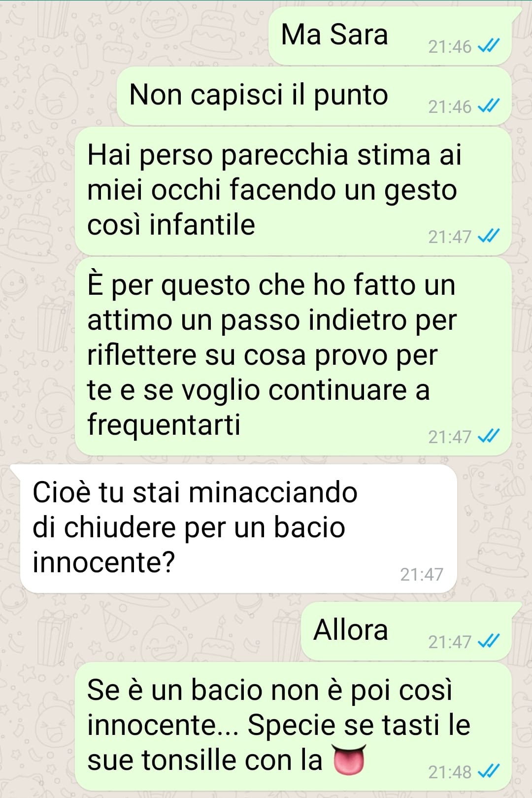
Task: Click the 21:47 timestamp on received message
Action: pos(422,574)
